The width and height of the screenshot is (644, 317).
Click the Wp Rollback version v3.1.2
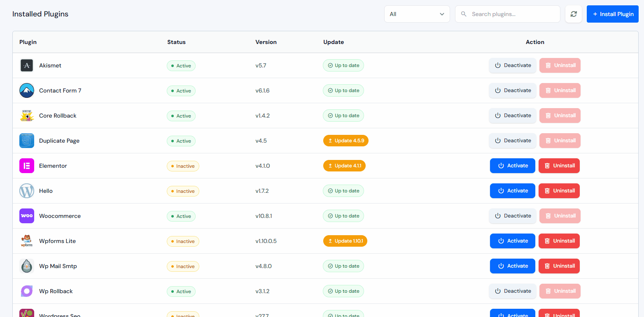pos(262,291)
